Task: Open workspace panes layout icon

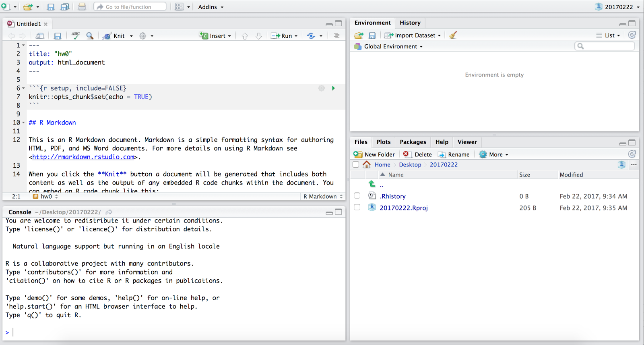Action: (179, 7)
